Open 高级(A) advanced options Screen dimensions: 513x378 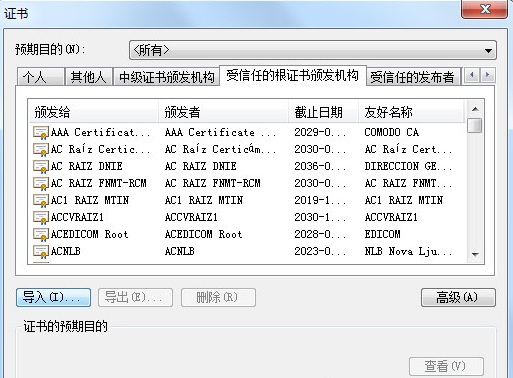pyautogui.click(x=458, y=297)
